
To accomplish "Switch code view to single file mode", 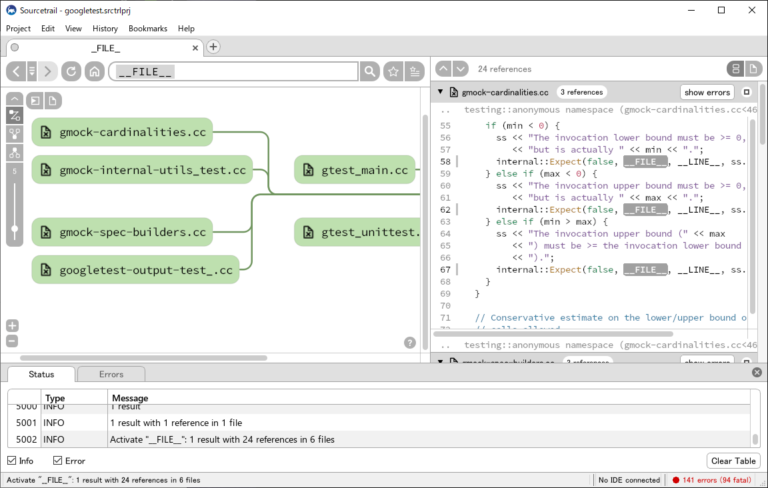I will (x=755, y=69).
